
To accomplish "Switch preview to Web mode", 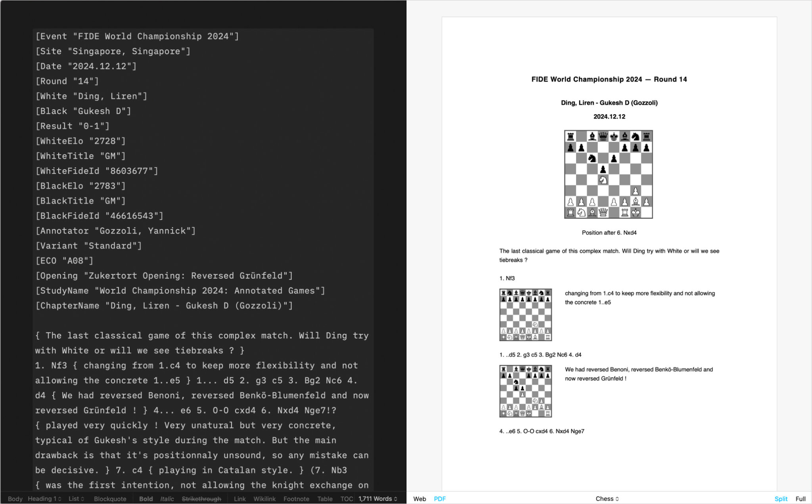I will point(420,499).
